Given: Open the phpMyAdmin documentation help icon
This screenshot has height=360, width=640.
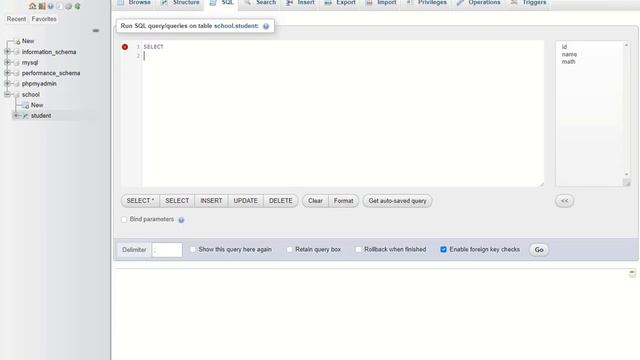Looking at the screenshot, I should coord(50,6).
